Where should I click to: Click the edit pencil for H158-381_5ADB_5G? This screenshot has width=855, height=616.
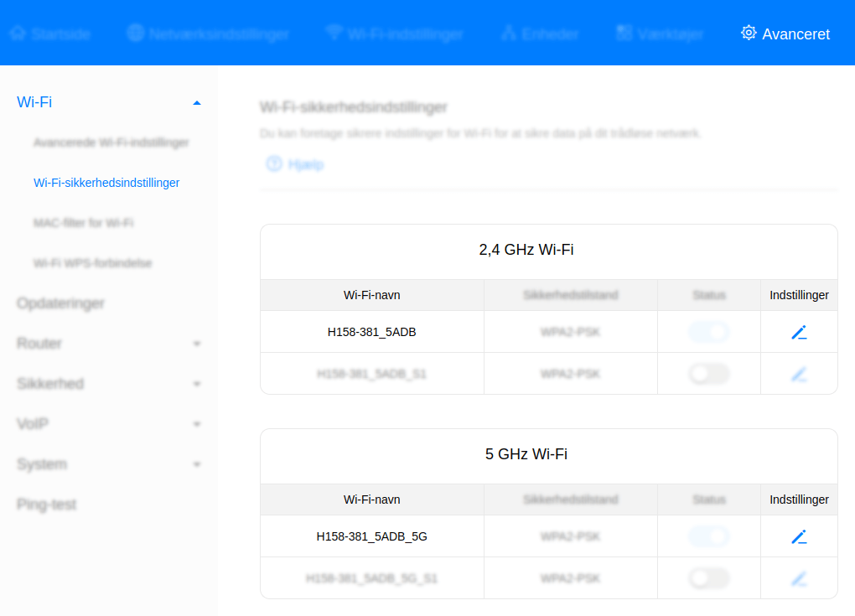point(799,536)
